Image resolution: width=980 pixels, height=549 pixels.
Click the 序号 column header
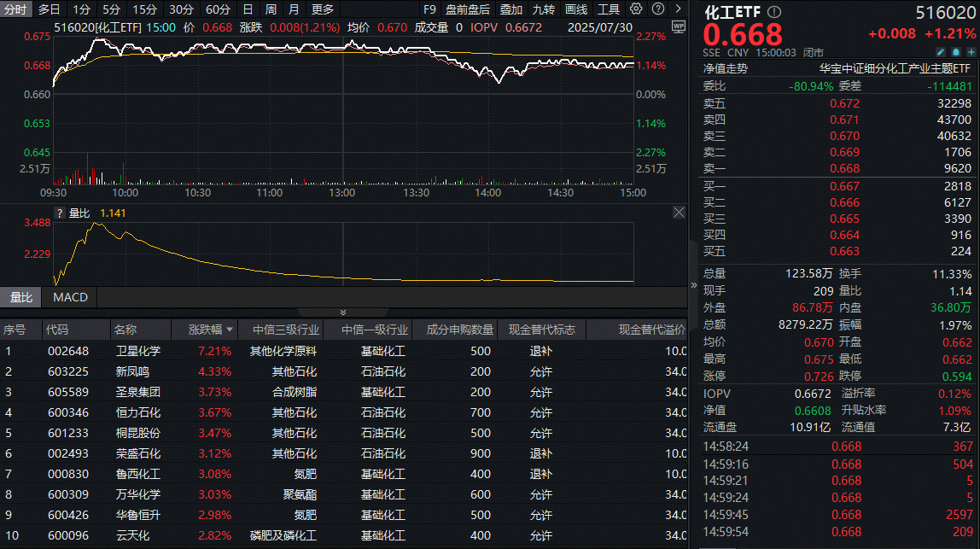pyautogui.click(x=15, y=330)
